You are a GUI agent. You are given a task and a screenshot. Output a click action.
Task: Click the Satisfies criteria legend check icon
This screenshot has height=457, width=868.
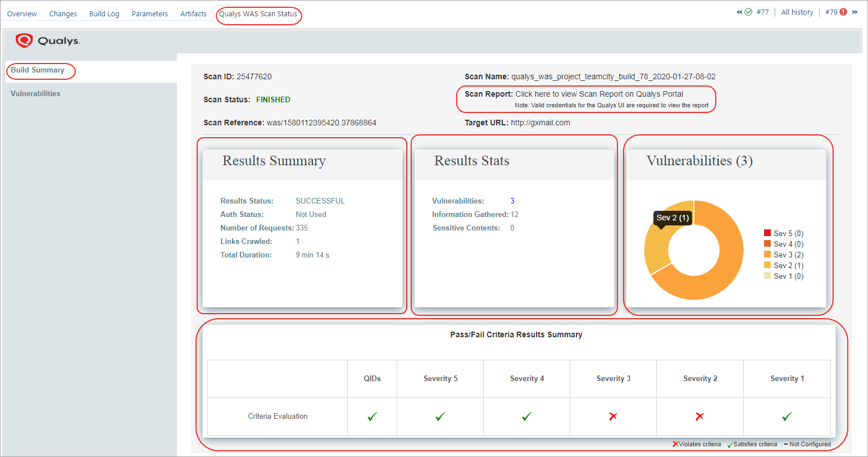(730, 445)
